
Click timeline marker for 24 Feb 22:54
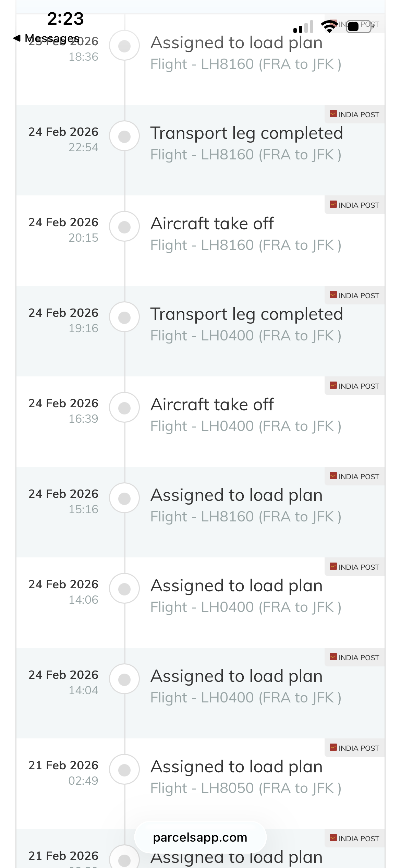point(124,136)
